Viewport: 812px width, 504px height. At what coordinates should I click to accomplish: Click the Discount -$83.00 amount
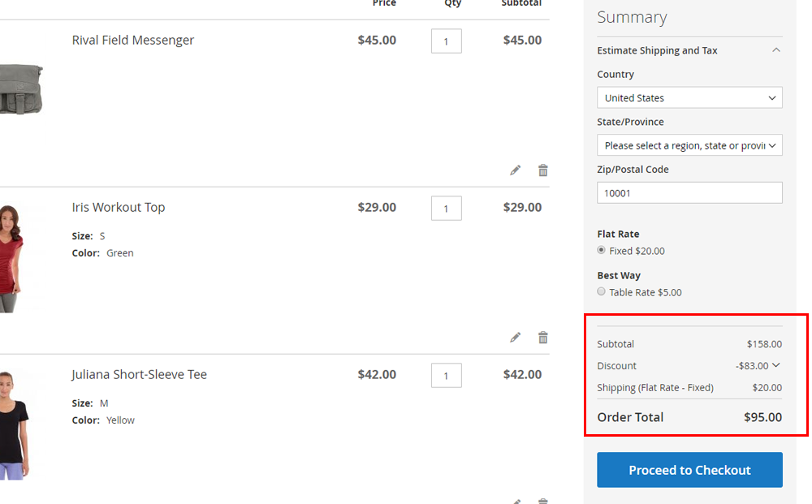pos(752,366)
